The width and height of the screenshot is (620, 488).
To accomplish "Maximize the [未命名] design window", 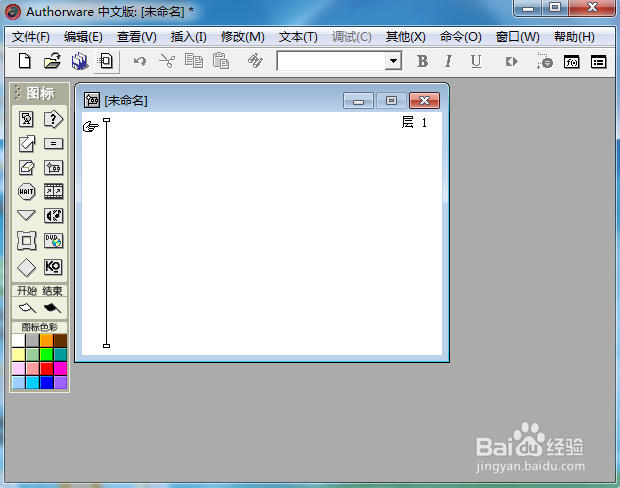I will pyautogui.click(x=391, y=101).
